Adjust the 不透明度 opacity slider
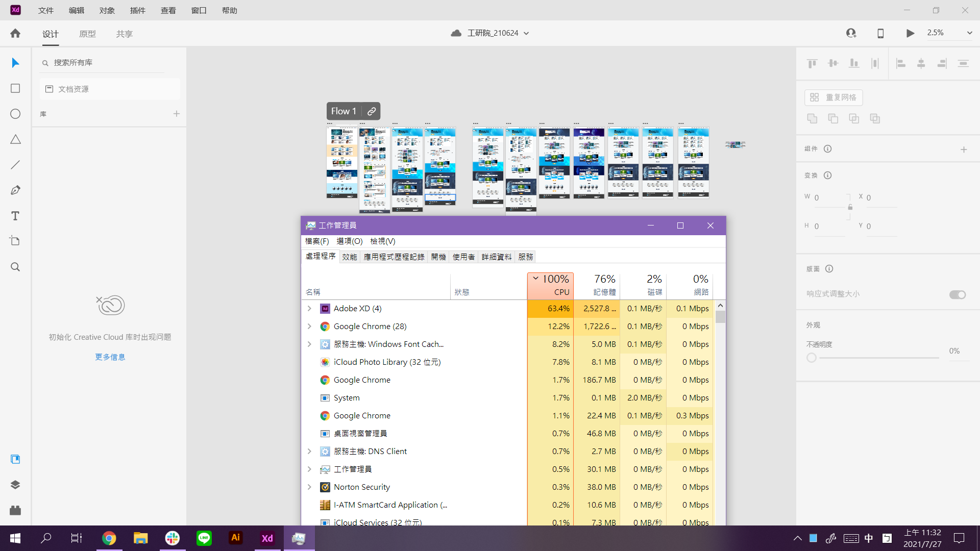Image resolution: width=980 pixels, height=551 pixels. (812, 358)
